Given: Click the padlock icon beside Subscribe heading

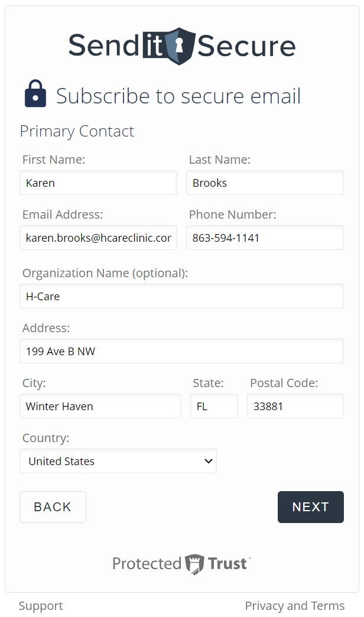Looking at the screenshot, I should pyautogui.click(x=35, y=95).
